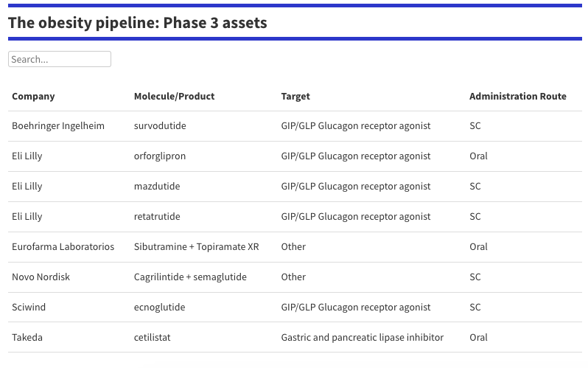Click the Search input field
Screen dimensions: 588x368
59,59
